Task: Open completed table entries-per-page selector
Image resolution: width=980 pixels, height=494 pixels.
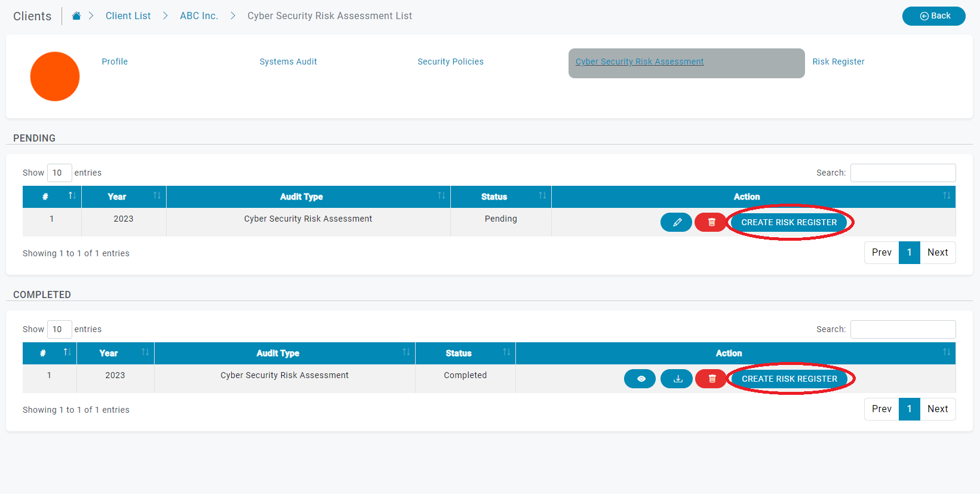Action: click(x=60, y=329)
